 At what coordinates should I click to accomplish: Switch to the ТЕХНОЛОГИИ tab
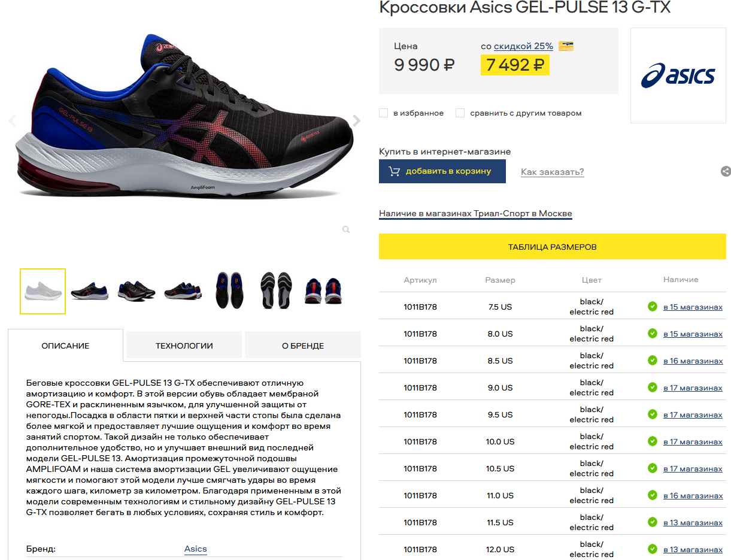(184, 346)
